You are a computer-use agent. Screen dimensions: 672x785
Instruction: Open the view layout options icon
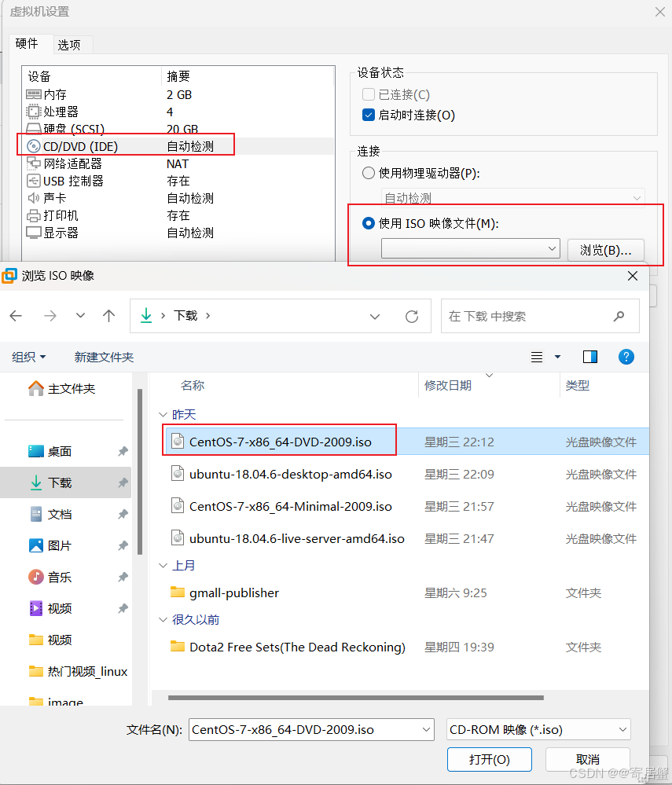tap(537, 357)
